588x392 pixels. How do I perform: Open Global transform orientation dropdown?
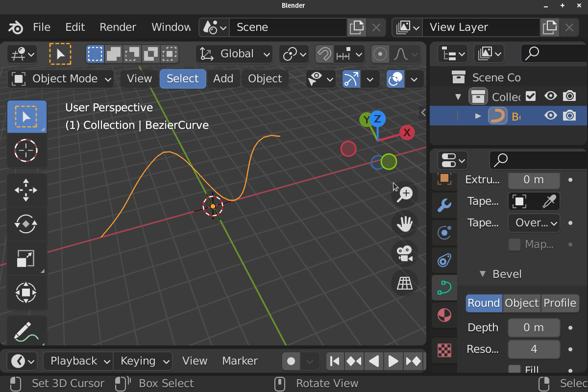click(x=234, y=54)
